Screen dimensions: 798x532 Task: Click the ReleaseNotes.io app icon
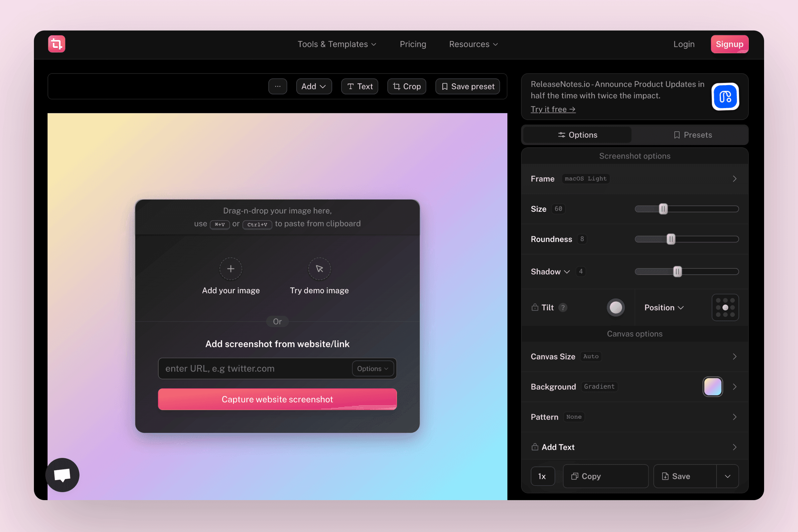pos(725,97)
